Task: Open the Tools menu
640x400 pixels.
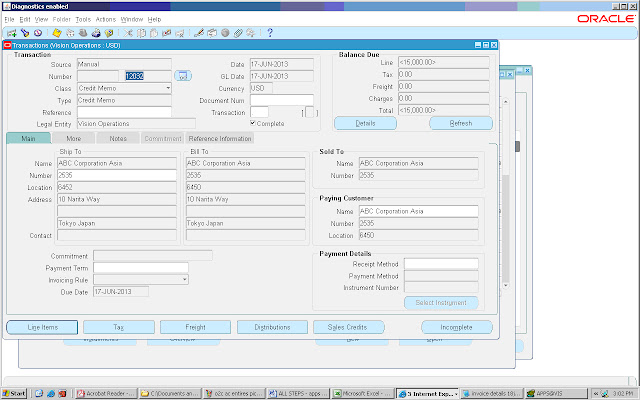Action: click(83, 19)
